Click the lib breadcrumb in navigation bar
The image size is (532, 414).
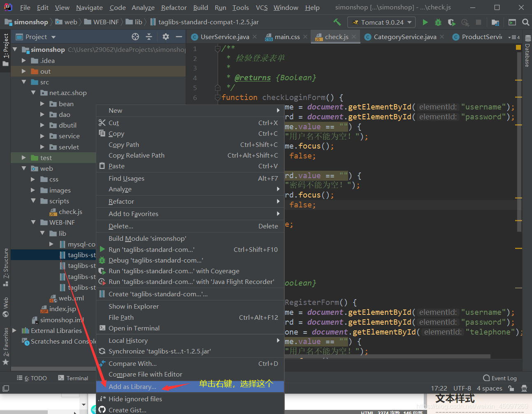pyautogui.click(x=134, y=22)
